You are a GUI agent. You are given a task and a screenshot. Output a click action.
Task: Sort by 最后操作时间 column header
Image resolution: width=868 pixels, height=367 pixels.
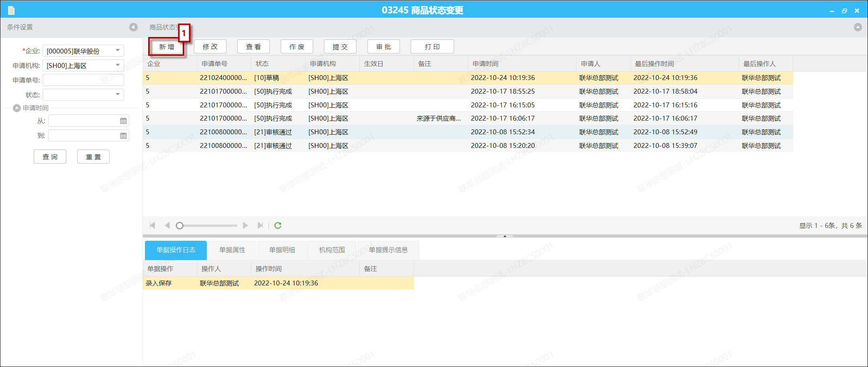click(685, 64)
